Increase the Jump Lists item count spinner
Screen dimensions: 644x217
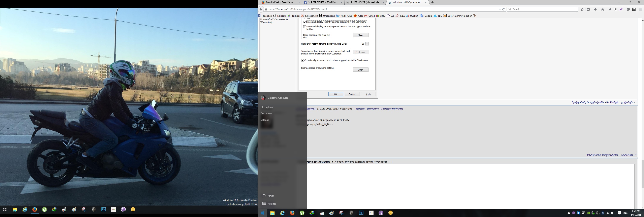[x=367, y=43]
